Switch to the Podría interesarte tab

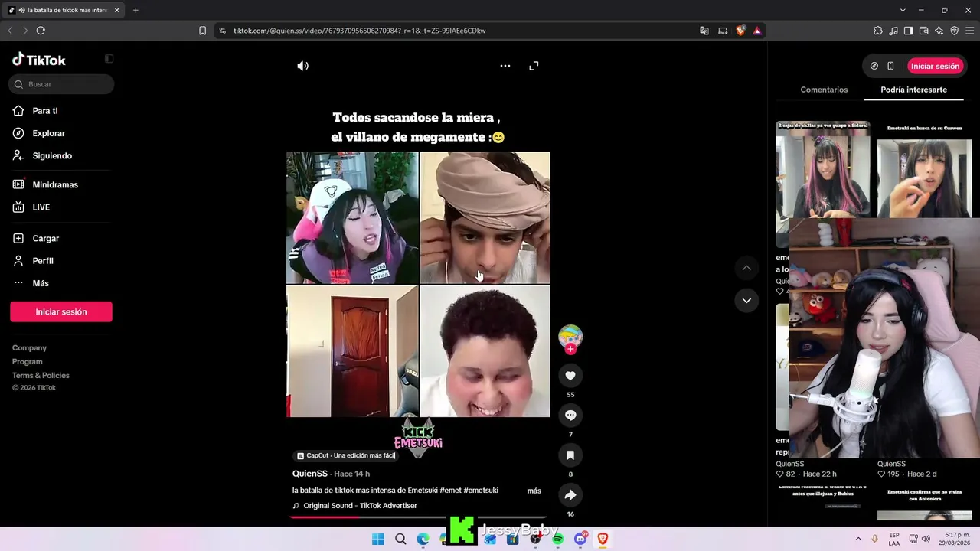913,90
